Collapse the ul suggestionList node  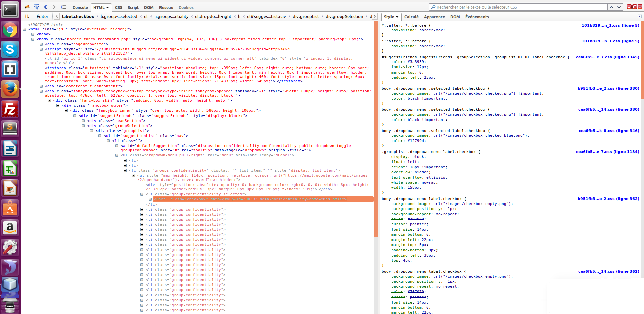pyautogui.click(x=100, y=136)
